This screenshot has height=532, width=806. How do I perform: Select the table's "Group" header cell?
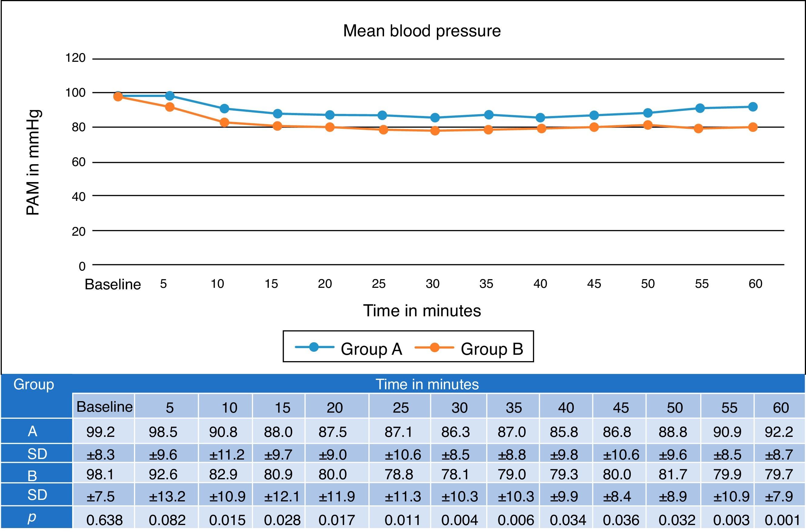(x=34, y=385)
